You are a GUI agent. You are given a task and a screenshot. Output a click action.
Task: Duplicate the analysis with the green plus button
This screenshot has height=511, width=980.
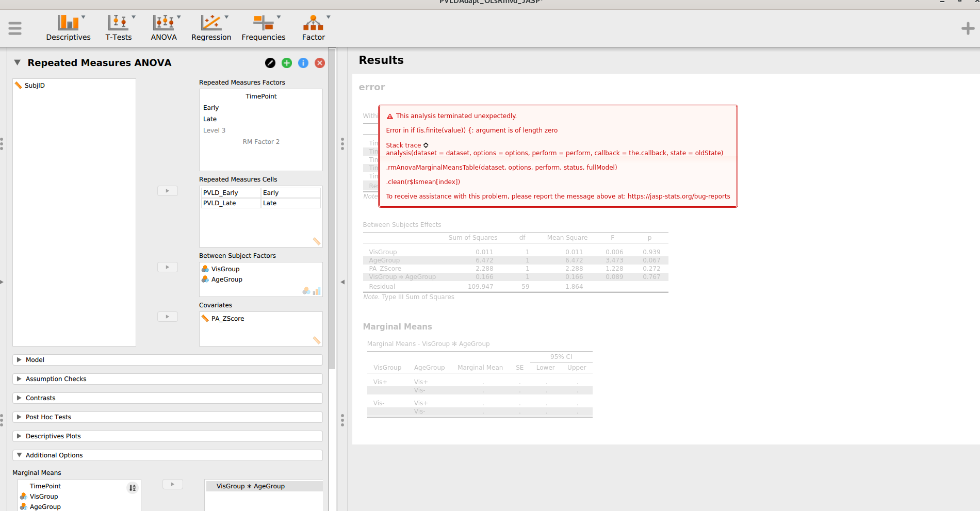(287, 63)
